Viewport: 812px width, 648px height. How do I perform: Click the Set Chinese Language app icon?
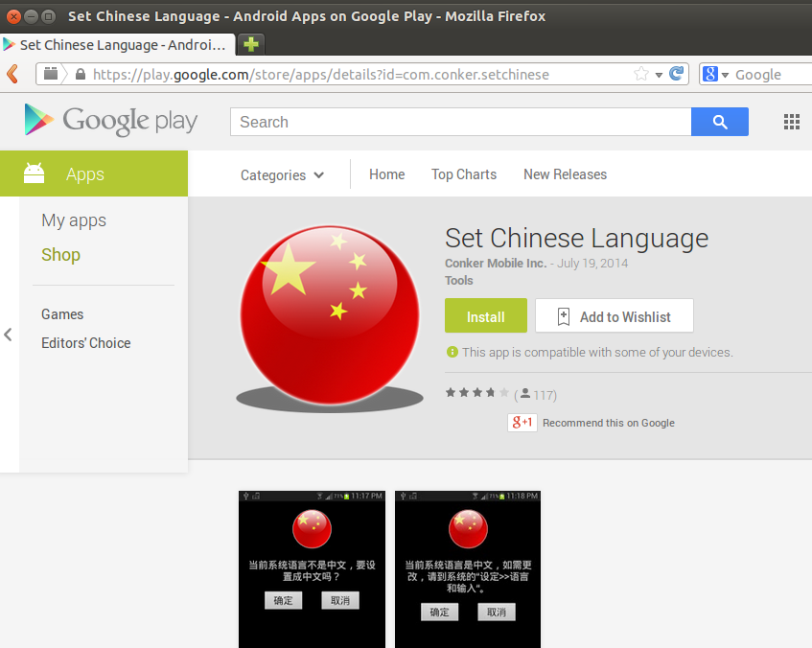330,316
